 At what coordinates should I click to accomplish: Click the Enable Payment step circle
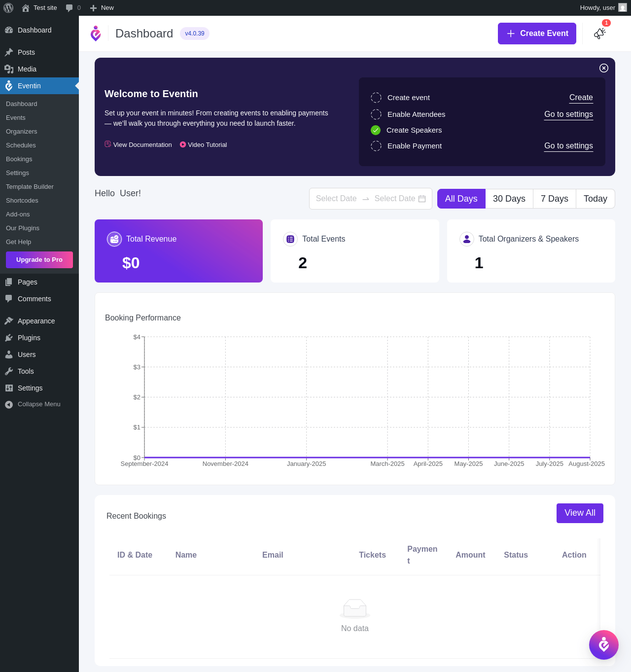pos(376,146)
